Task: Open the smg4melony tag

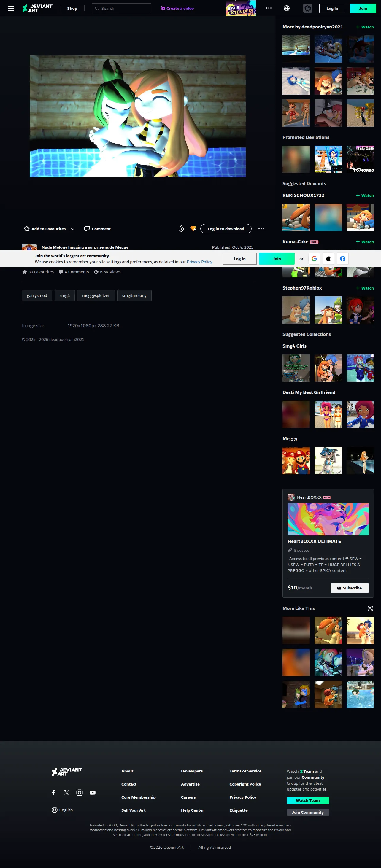Action: tap(134, 295)
